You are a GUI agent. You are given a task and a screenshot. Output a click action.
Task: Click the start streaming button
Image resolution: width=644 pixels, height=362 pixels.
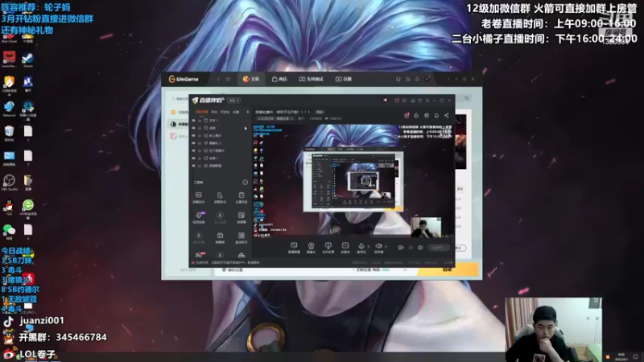[439, 248]
